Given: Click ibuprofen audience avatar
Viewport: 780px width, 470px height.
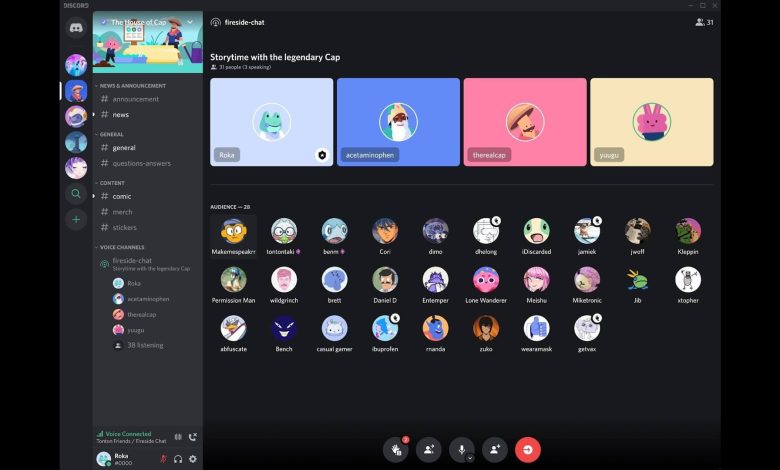Looking at the screenshot, I should (x=385, y=328).
